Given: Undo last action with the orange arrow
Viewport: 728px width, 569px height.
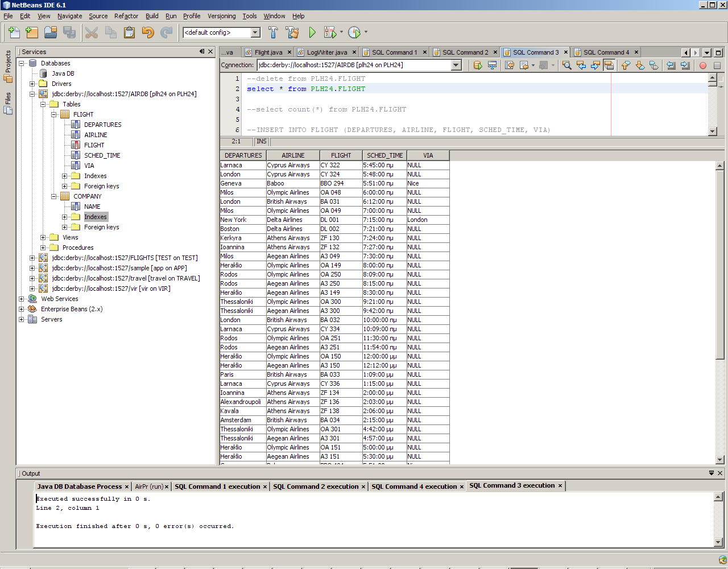Looking at the screenshot, I should click(x=148, y=32).
